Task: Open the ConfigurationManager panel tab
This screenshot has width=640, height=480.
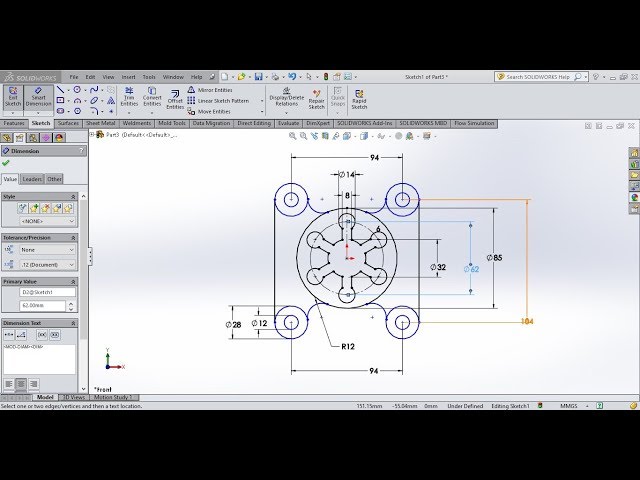Action: click(33, 138)
